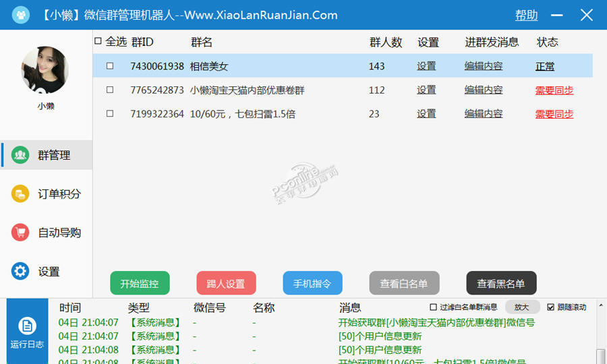This screenshot has width=607, height=364.
Task: Enable 过滤白名单群消息 checkbox
Action: (x=434, y=307)
